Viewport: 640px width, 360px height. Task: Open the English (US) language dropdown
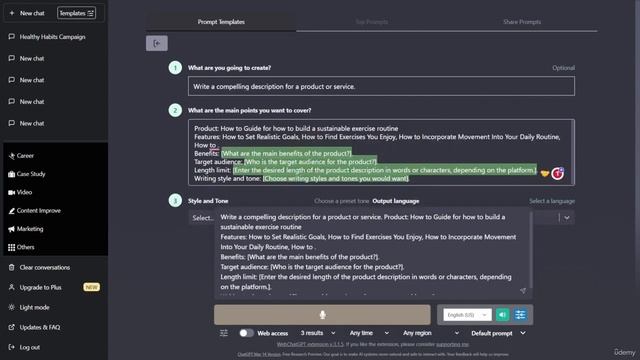click(467, 315)
